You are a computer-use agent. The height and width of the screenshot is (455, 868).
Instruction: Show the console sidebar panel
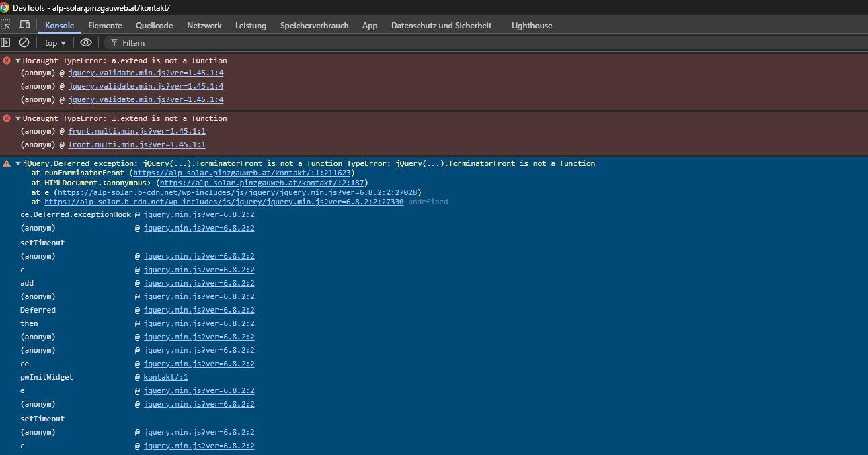click(x=6, y=42)
